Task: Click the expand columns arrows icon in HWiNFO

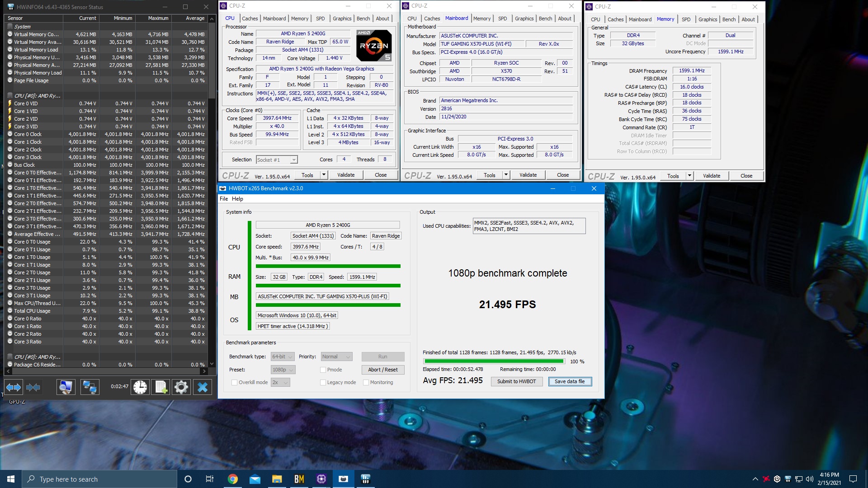Action: 13,387
